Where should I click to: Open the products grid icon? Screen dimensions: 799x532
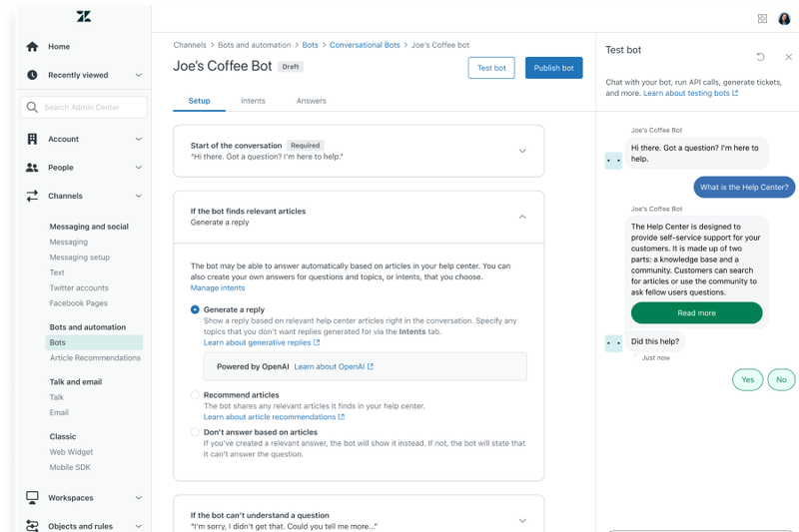[762, 18]
